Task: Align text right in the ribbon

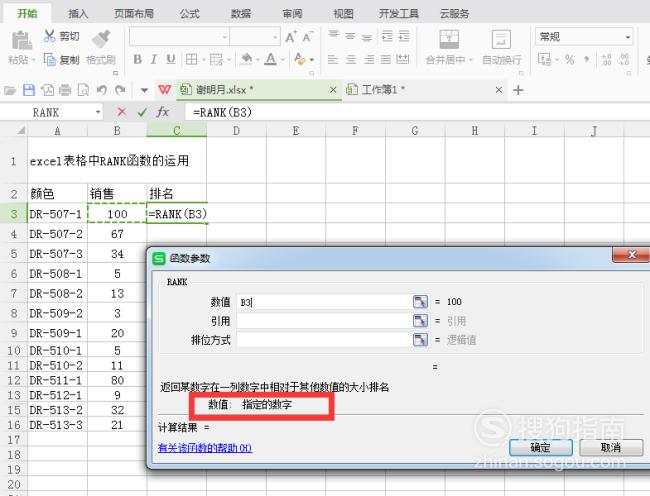Action: coord(369,59)
